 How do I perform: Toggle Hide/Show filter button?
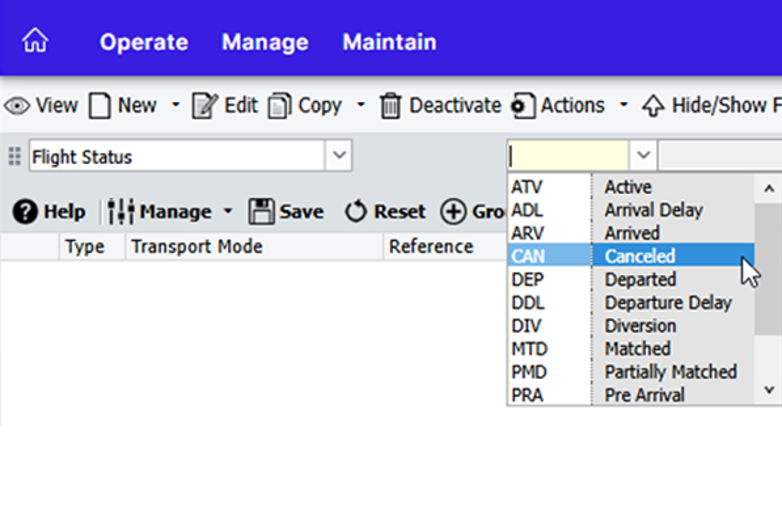[653, 106]
